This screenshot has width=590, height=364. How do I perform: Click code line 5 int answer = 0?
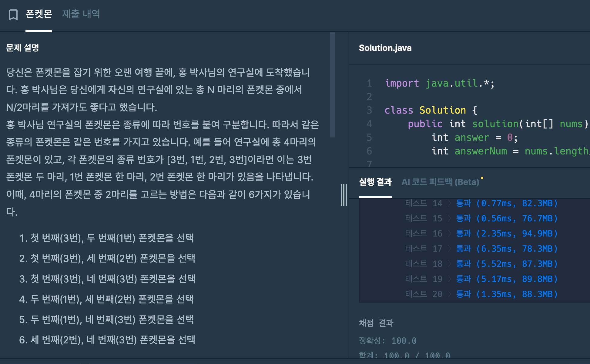coord(475,137)
